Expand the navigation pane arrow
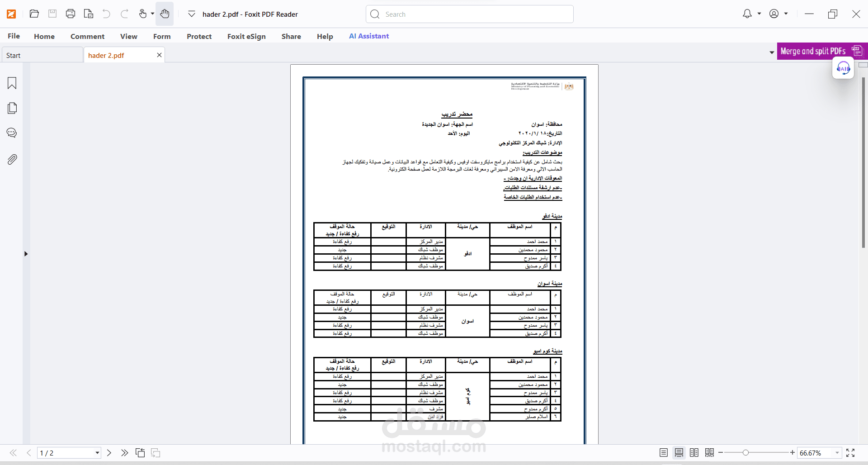 (x=26, y=254)
